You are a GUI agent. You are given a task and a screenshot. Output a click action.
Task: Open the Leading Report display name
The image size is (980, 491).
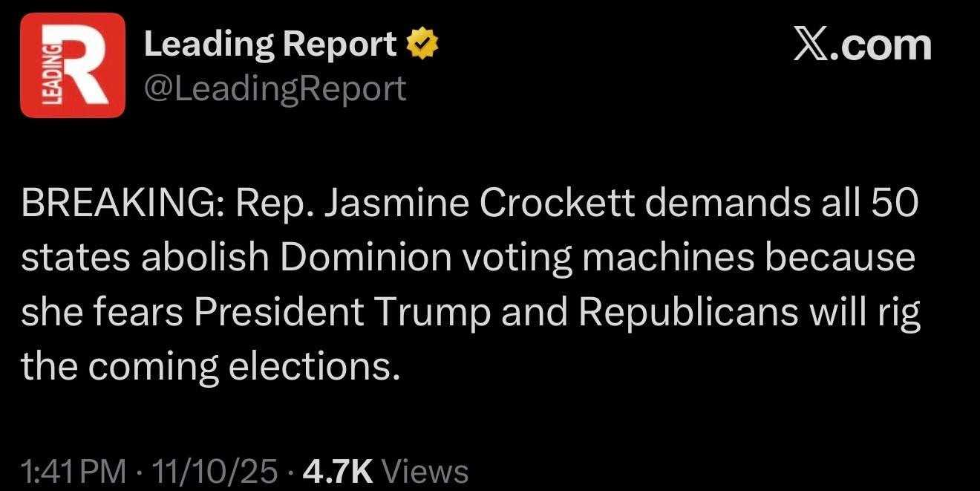(270, 46)
